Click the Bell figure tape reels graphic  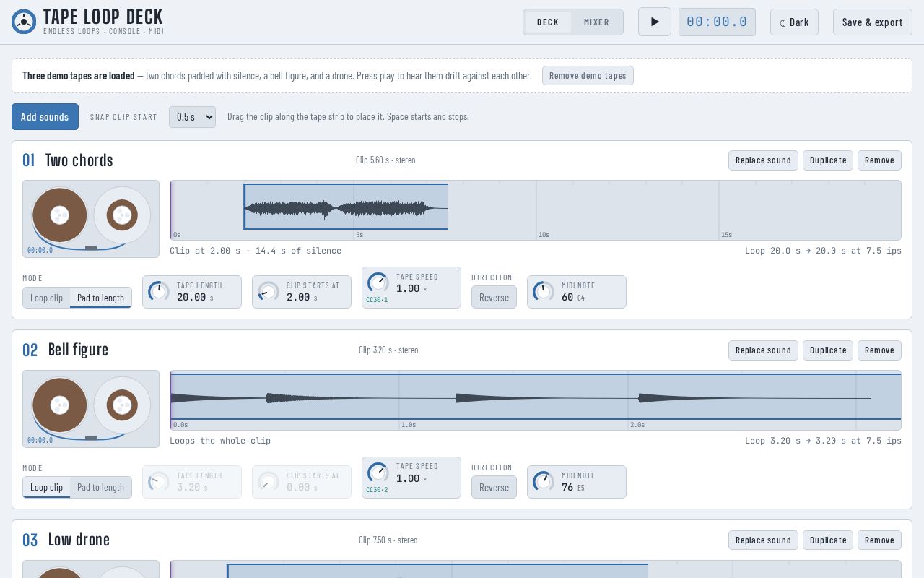(x=91, y=409)
